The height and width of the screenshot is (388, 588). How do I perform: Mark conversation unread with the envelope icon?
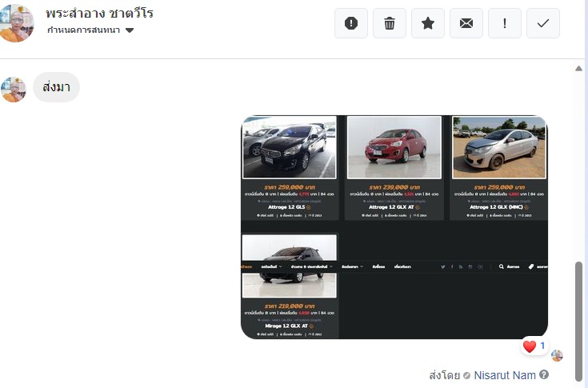466,23
